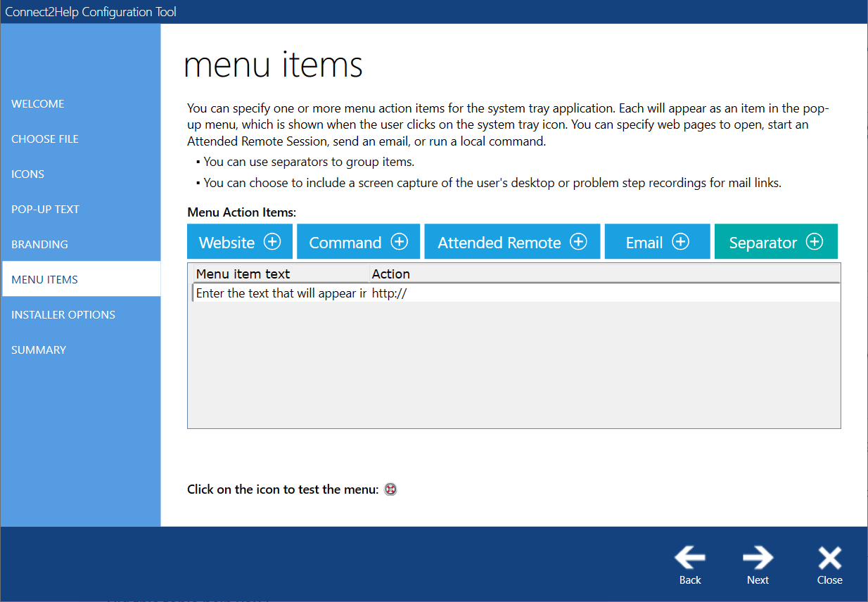Click the menu item text field

tap(281, 293)
